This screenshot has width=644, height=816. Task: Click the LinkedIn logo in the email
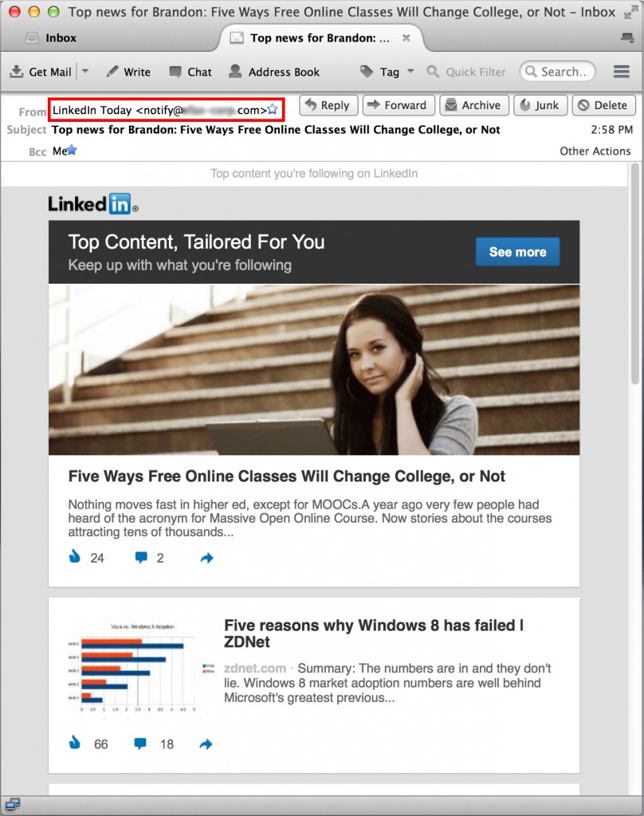93,204
